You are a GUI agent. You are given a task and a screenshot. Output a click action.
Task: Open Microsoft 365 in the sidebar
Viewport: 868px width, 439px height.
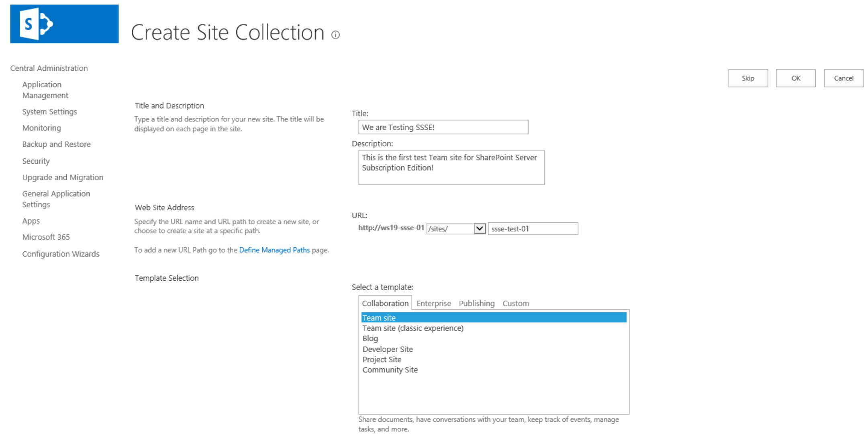[46, 237]
